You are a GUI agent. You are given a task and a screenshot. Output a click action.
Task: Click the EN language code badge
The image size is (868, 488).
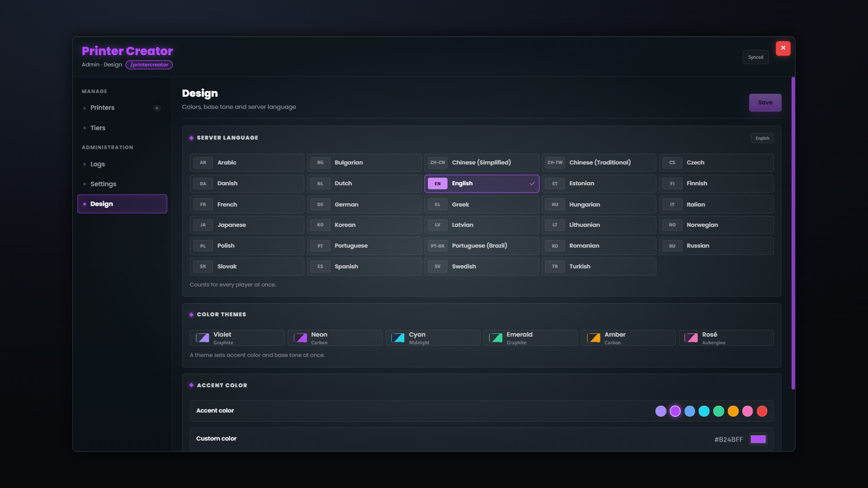[438, 183]
